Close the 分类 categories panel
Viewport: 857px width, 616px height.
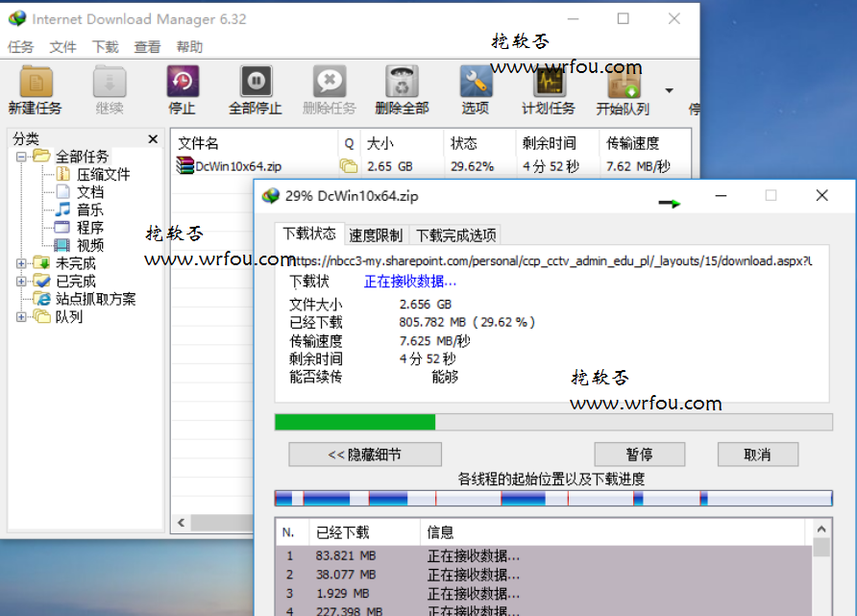[x=153, y=139]
